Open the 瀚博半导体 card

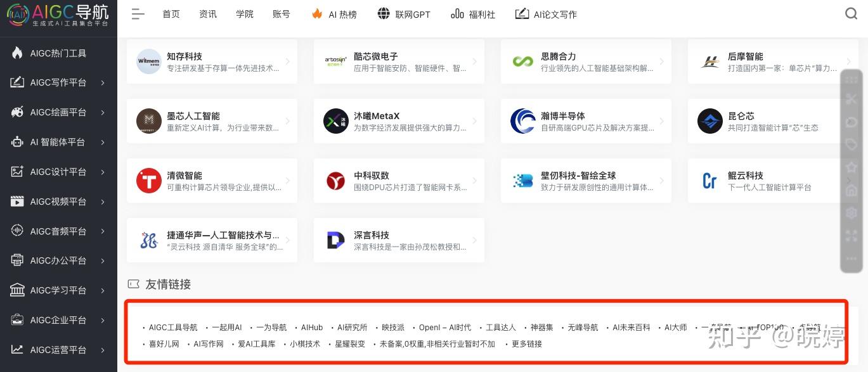586,121
